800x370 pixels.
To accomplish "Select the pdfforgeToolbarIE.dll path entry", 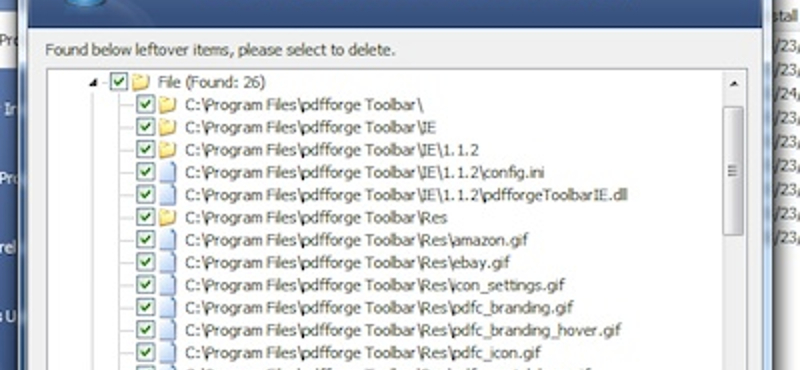I will [406, 195].
